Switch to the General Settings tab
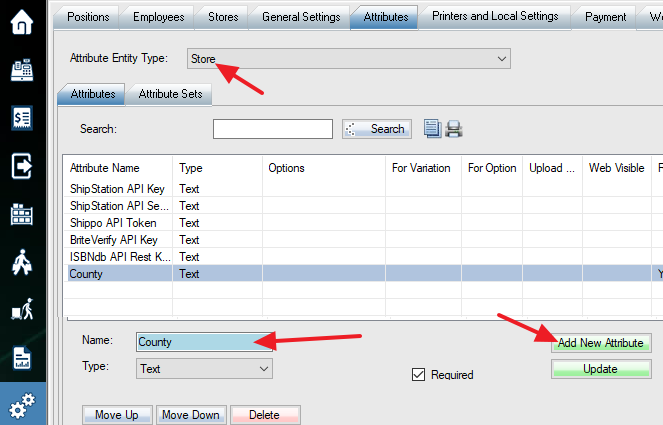Image resolution: width=663 pixels, height=425 pixels. tap(301, 17)
